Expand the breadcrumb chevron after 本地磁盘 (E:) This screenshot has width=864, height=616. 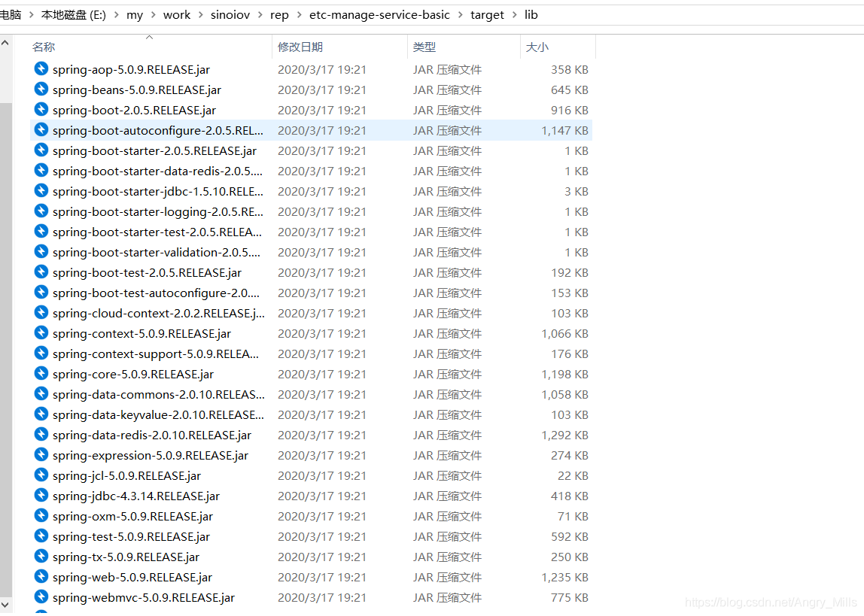click(x=116, y=15)
